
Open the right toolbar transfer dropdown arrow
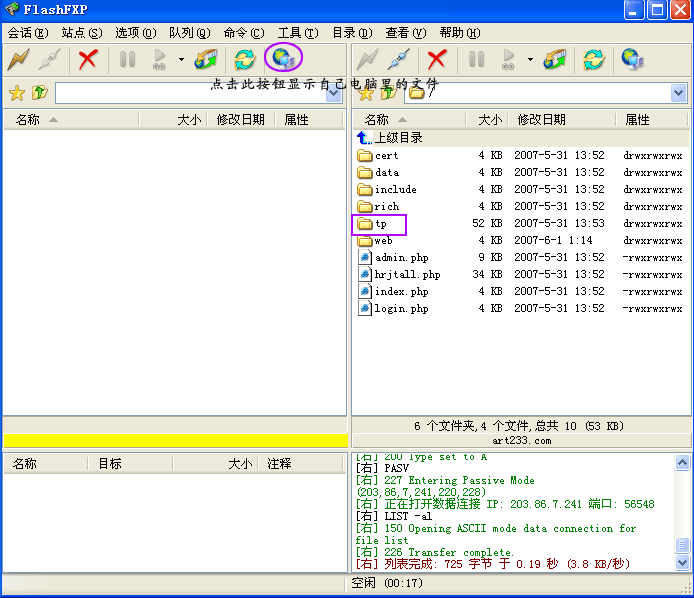(x=530, y=59)
